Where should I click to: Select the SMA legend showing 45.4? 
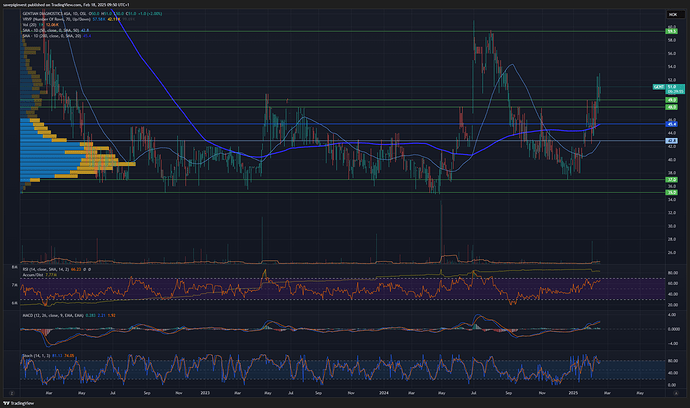(x=57, y=36)
